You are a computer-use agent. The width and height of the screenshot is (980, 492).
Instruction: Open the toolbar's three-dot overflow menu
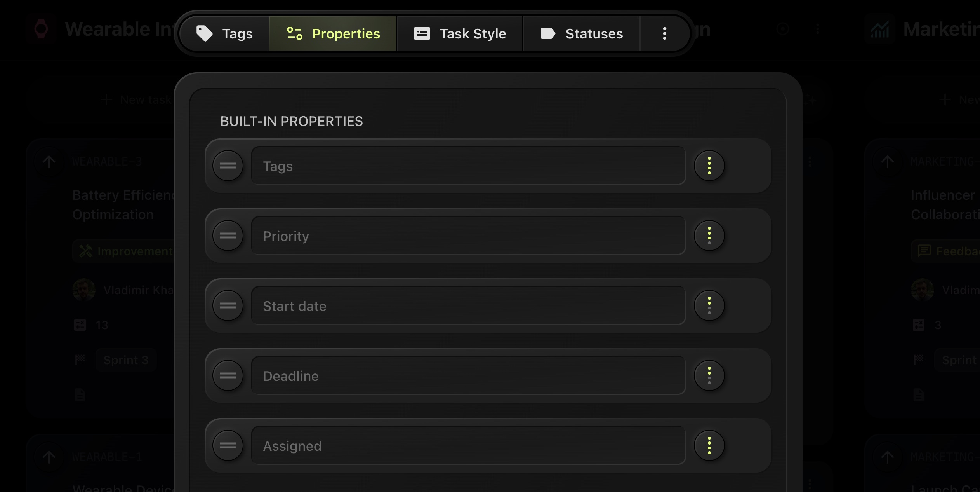point(664,34)
